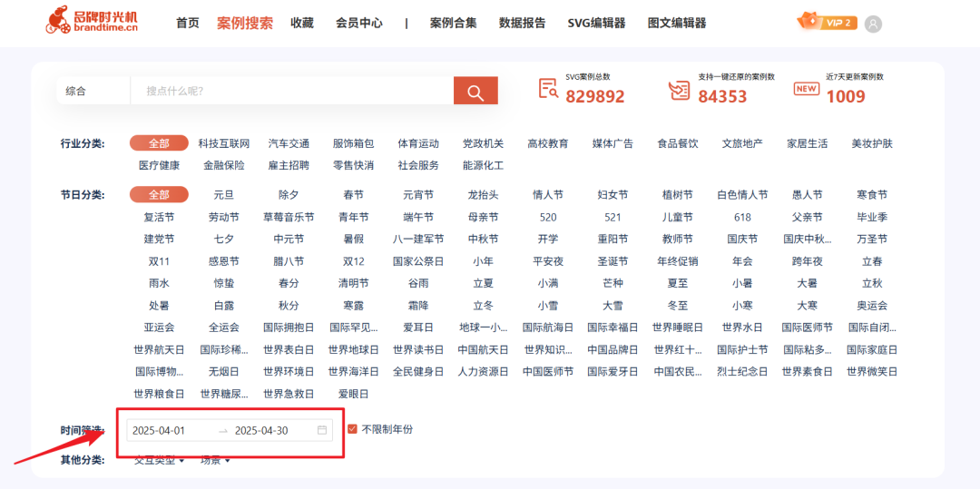Select 全部 in 行业分类
The width and height of the screenshot is (980, 489).
coord(159,143)
